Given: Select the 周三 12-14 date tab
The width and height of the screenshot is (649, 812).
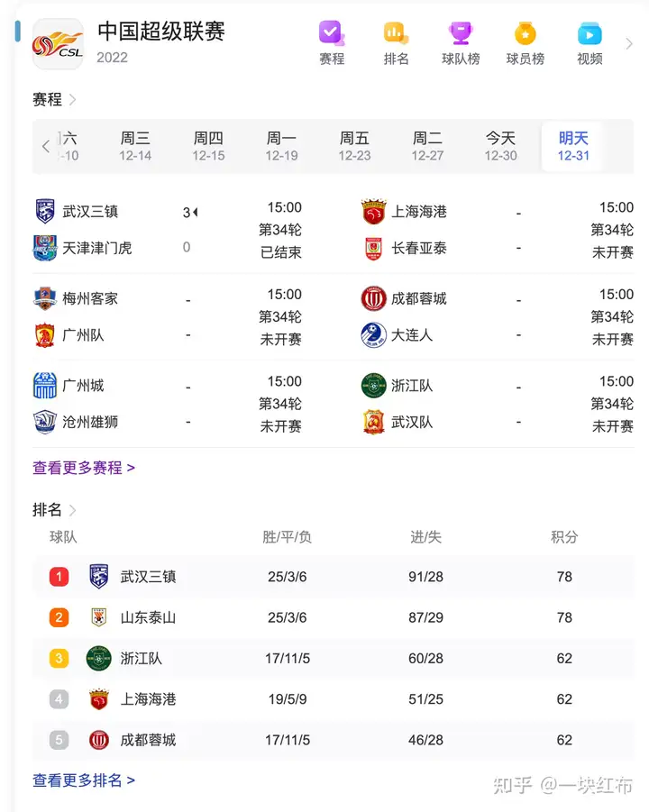Looking at the screenshot, I should [135, 147].
